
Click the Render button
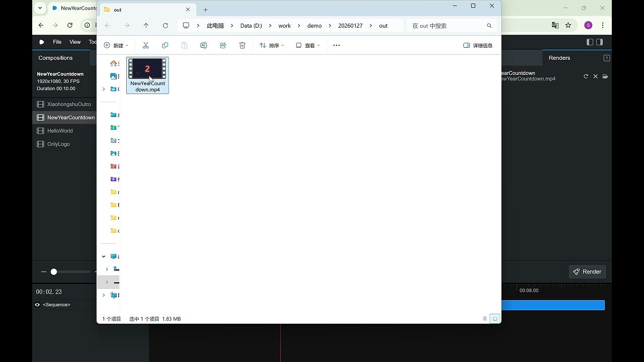[587, 271]
